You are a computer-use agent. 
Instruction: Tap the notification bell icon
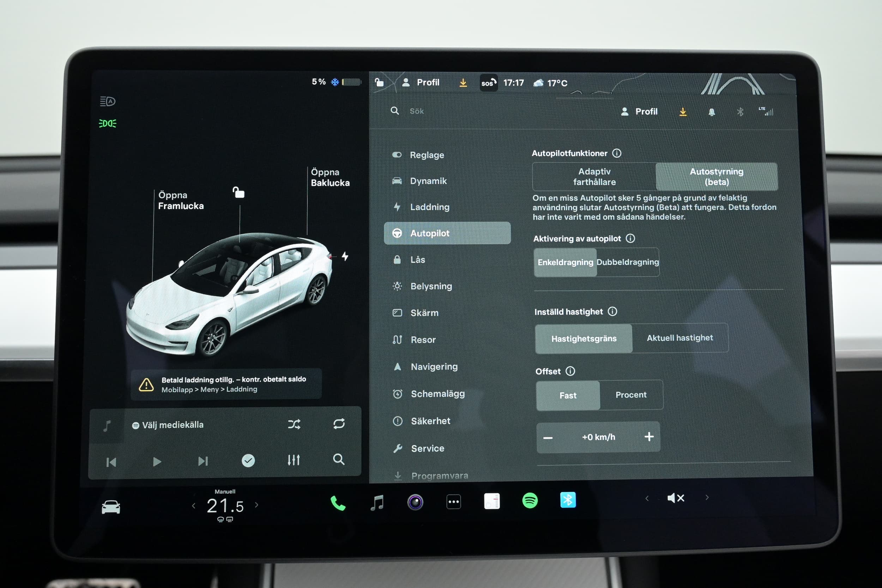(x=711, y=112)
